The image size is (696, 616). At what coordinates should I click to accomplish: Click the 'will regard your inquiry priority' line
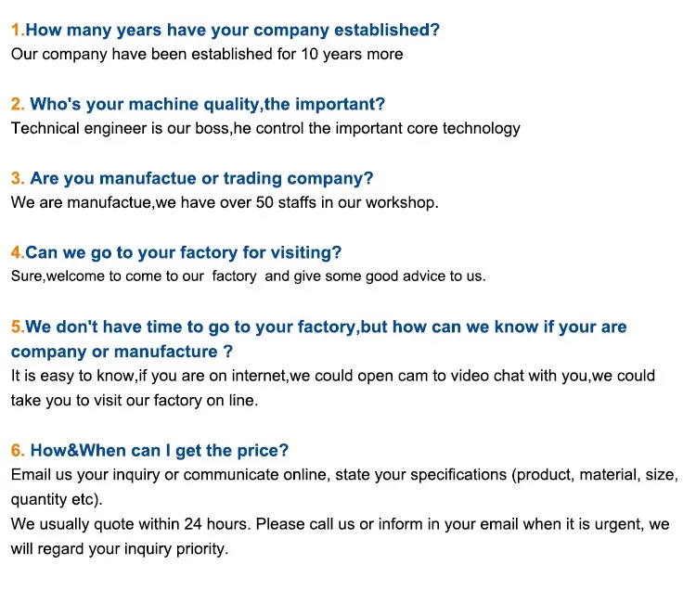coord(120,548)
